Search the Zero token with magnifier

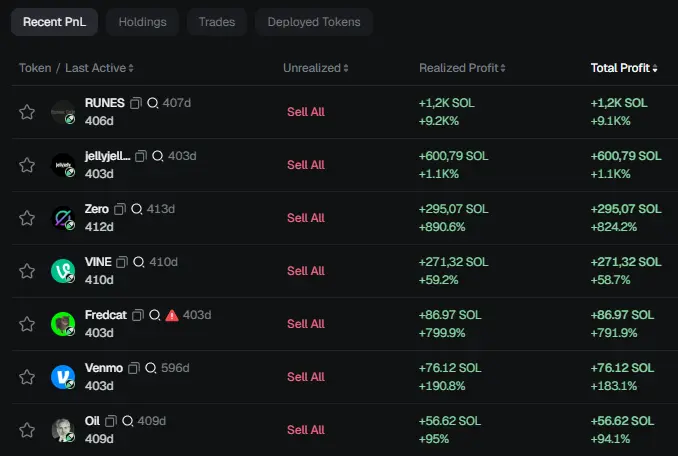point(137,209)
